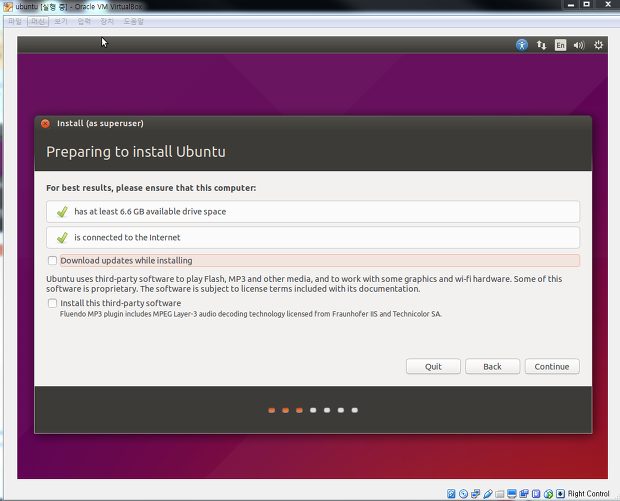Open the 파일 menu
Image resolution: width=620 pixels, height=501 pixels.
[x=15, y=21]
